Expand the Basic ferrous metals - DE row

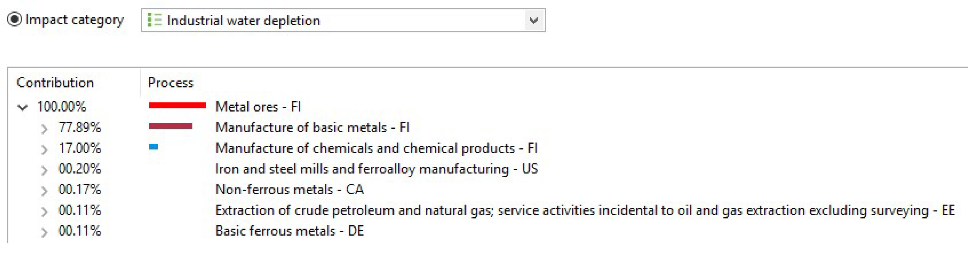coord(45,230)
